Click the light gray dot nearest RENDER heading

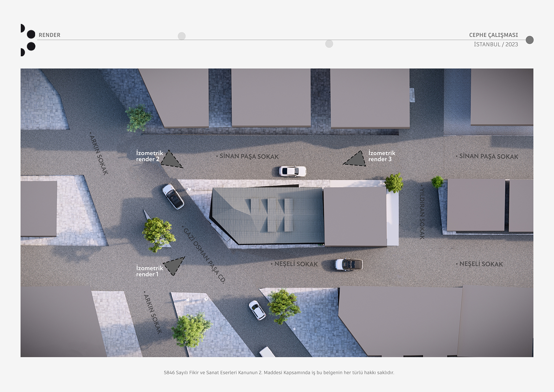182,36
